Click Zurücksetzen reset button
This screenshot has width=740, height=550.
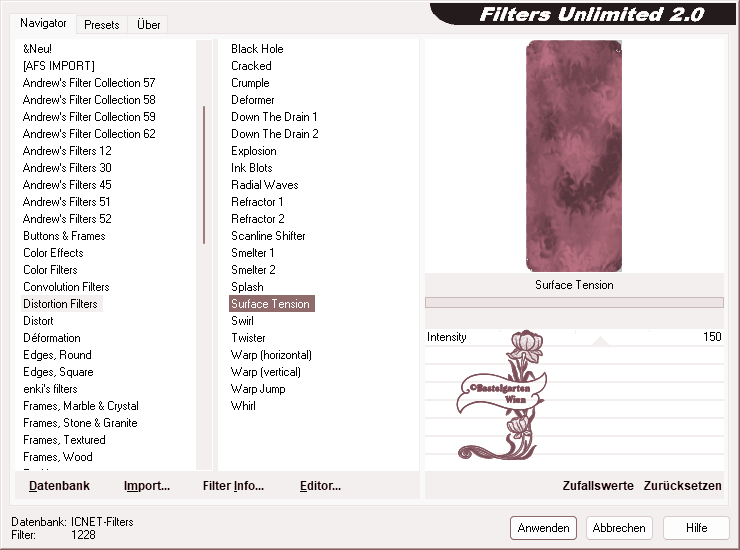point(682,486)
